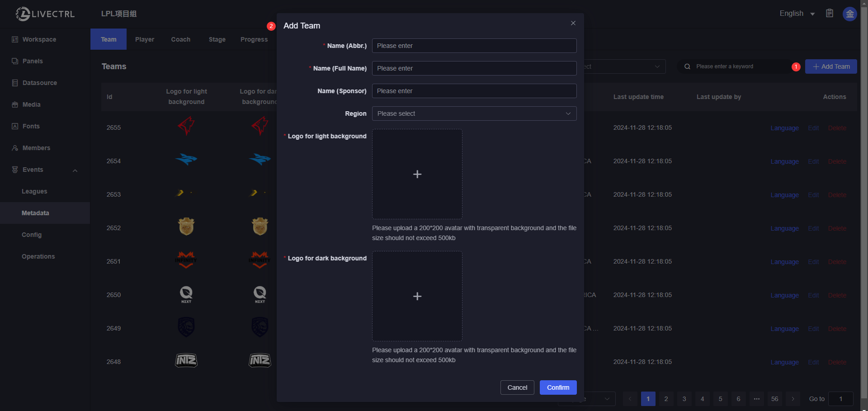Switch to the Player tab

coord(145,39)
